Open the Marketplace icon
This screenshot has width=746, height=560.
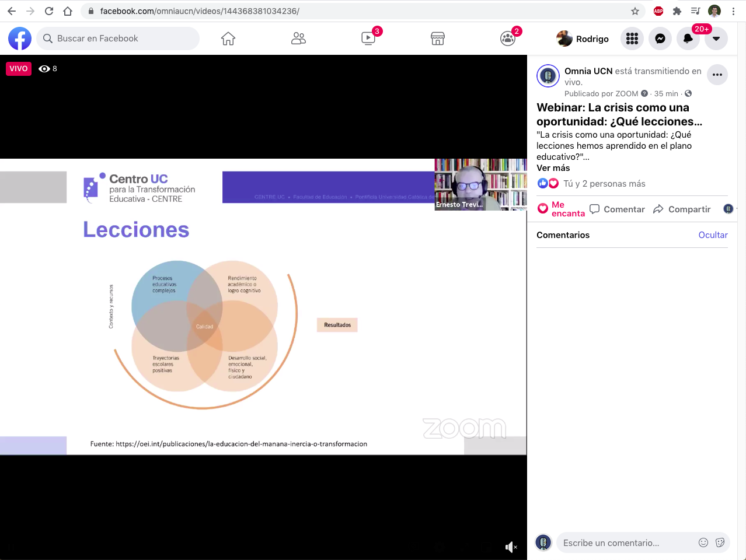(x=438, y=38)
